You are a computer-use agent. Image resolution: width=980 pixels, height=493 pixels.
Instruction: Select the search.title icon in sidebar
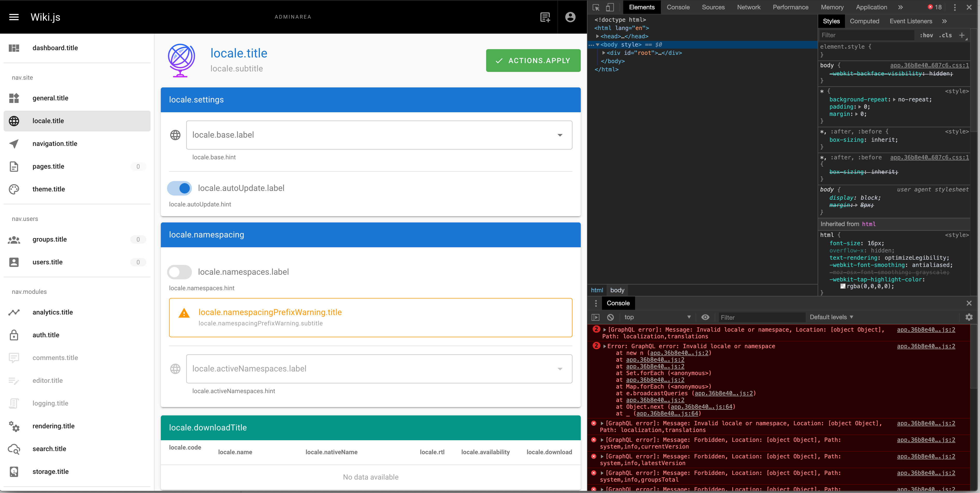(14, 449)
